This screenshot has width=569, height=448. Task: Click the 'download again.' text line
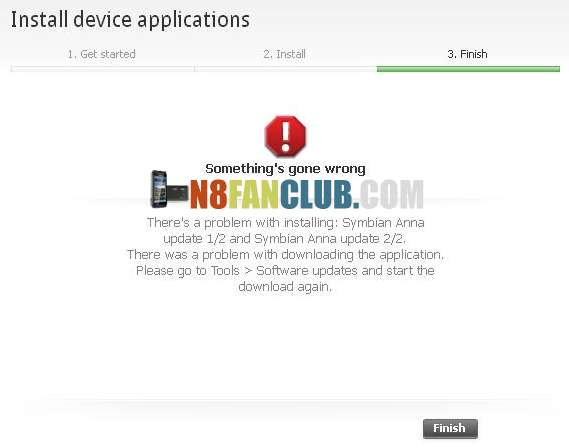[285, 287]
